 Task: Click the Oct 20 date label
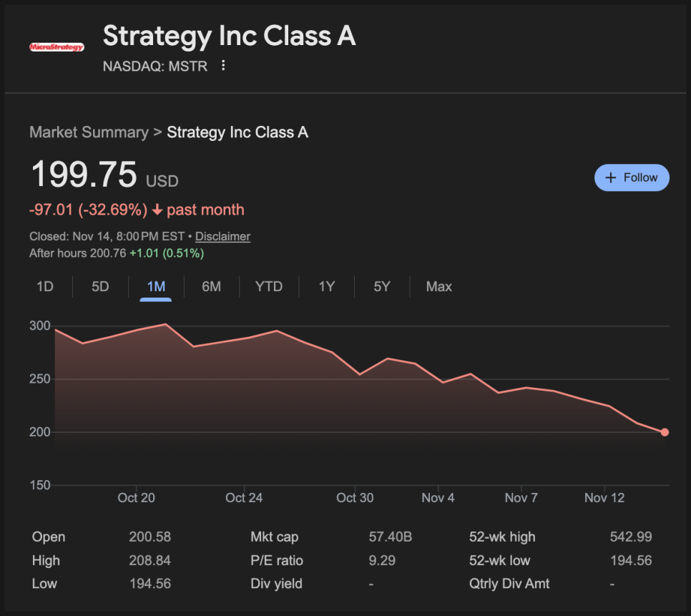point(136,498)
